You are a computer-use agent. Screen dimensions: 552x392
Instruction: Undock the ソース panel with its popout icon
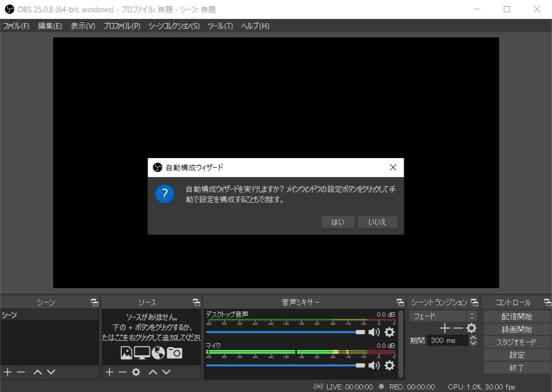coord(197,302)
